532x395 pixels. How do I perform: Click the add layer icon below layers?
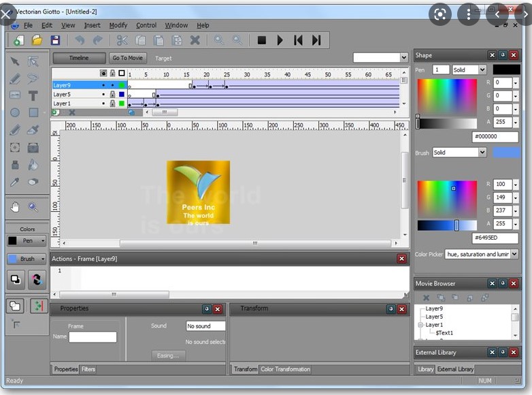(56, 112)
